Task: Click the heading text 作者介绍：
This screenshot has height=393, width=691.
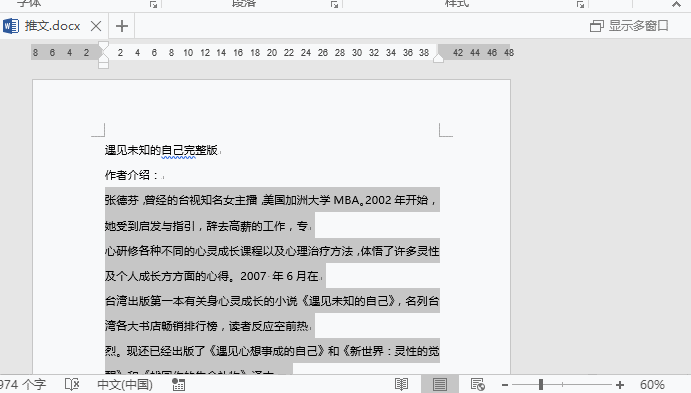Action: tap(132, 175)
